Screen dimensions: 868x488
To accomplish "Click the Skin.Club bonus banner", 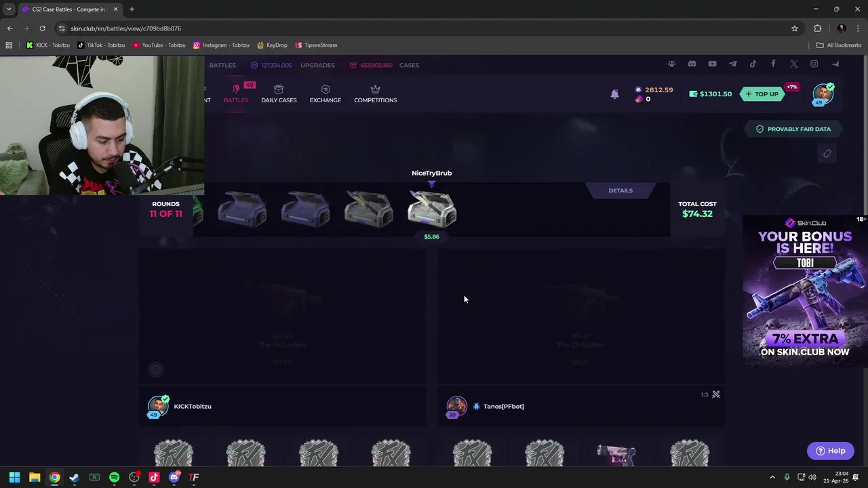I will pos(805,291).
